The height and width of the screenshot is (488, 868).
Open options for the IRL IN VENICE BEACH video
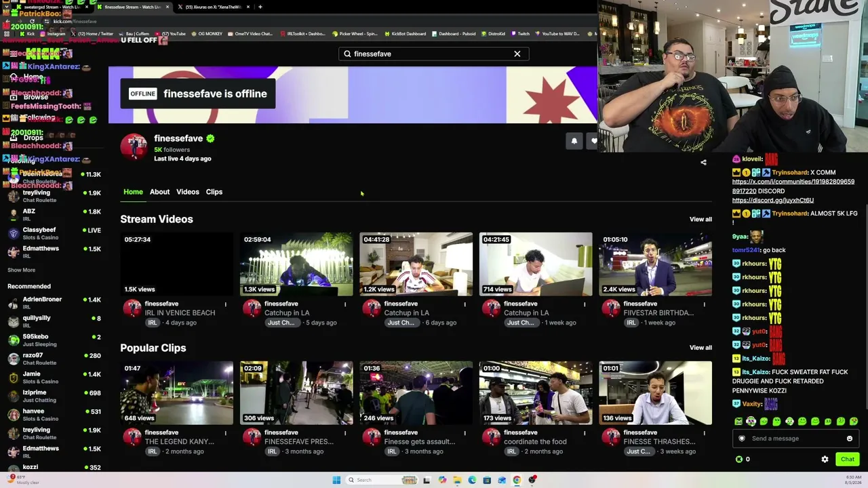tap(225, 304)
